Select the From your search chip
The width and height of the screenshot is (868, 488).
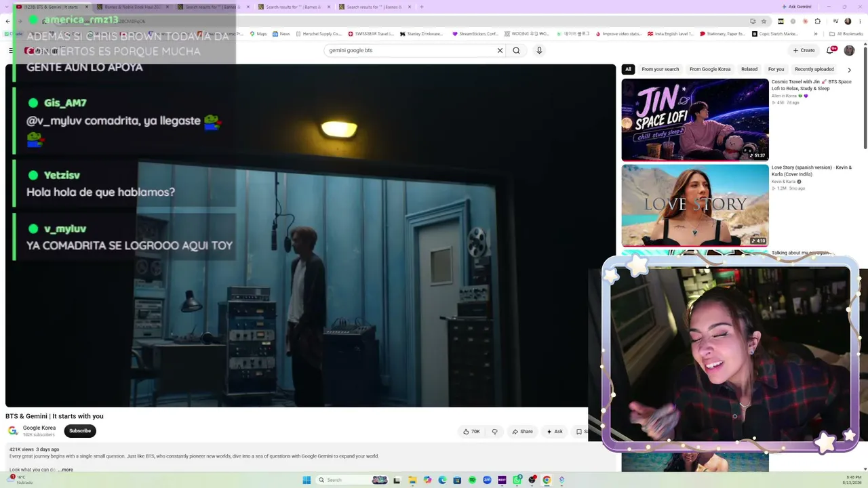coord(660,69)
